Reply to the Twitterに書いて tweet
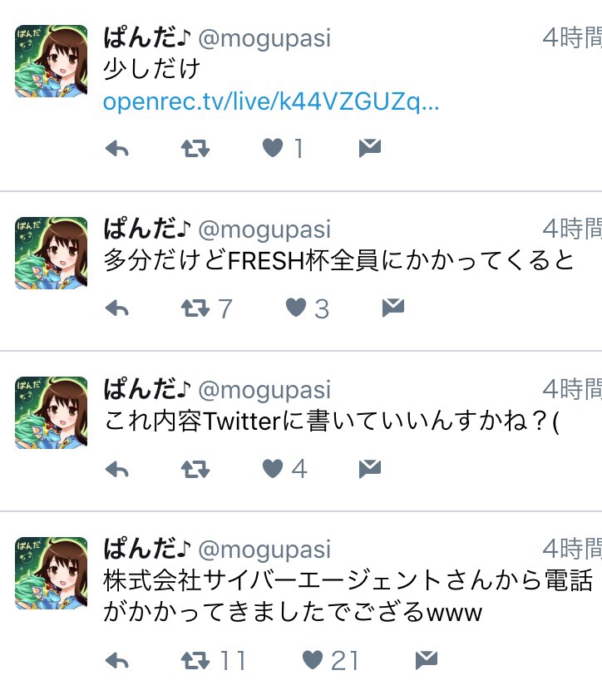The height and width of the screenshot is (700, 602). [x=117, y=469]
